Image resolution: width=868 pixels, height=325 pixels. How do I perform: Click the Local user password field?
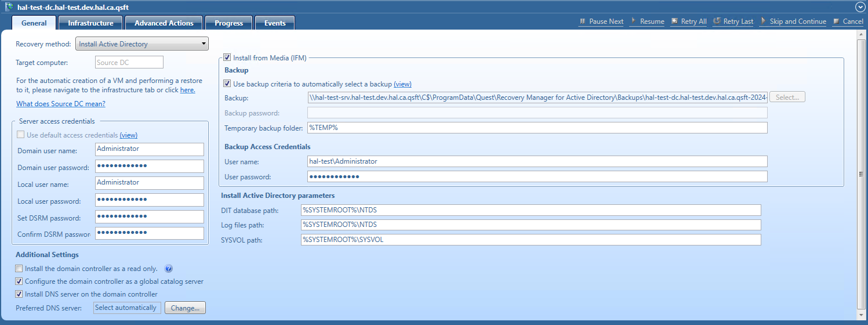tap(150, 200)
